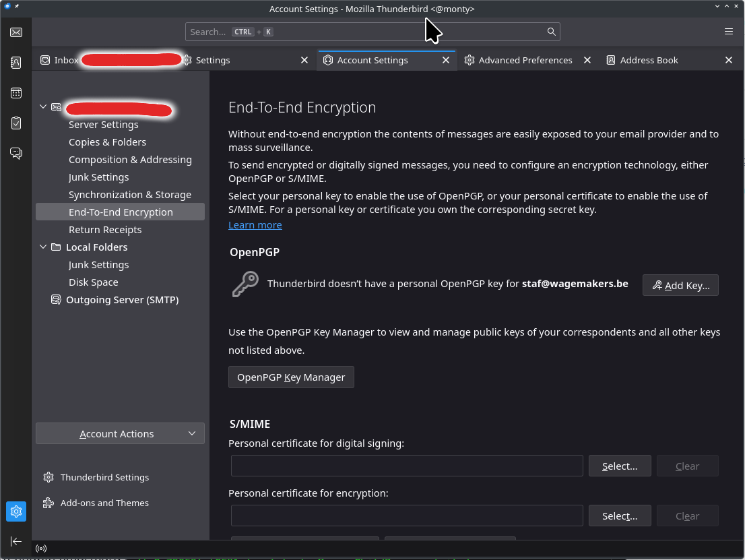Switch to the Advanced Preferences tab
Viewport: 745px width, 560px height.
click(x=525, y=60)
